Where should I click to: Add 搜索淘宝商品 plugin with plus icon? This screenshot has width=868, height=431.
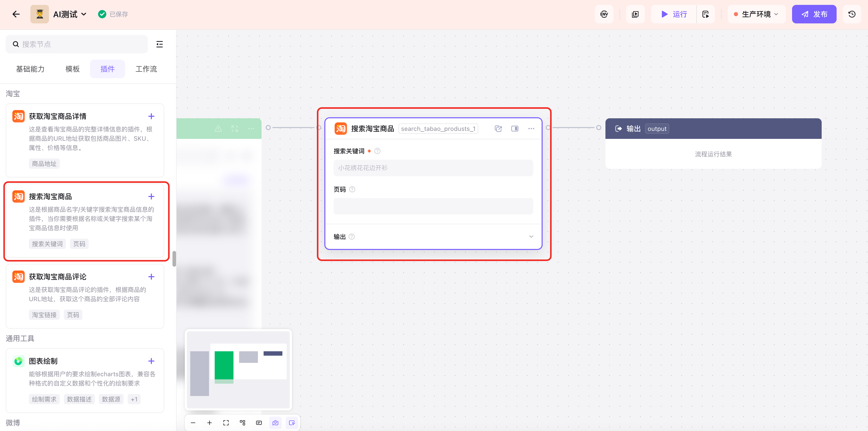pyautogui.click(x=151, y=196)
